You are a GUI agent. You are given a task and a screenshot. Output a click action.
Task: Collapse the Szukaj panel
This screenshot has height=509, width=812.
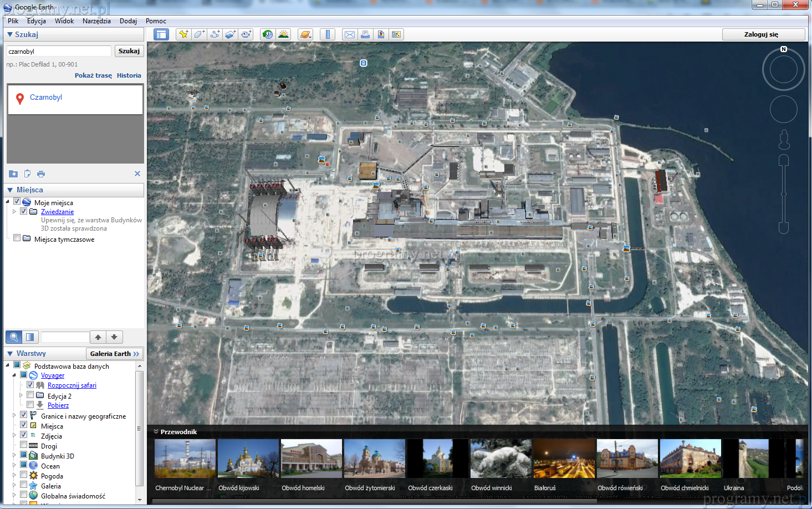coord(9,34)
